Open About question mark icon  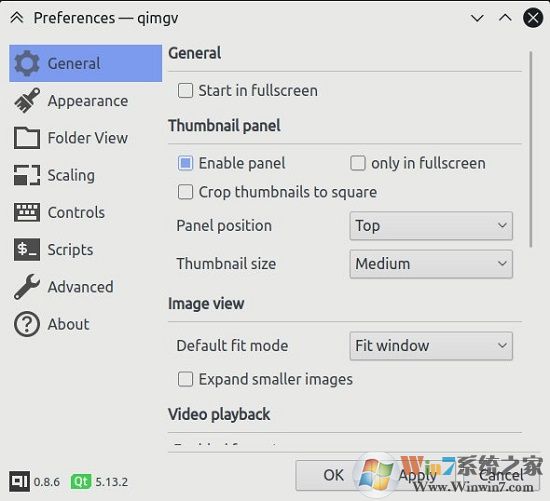pyautogui.click(x=27, y=324)
